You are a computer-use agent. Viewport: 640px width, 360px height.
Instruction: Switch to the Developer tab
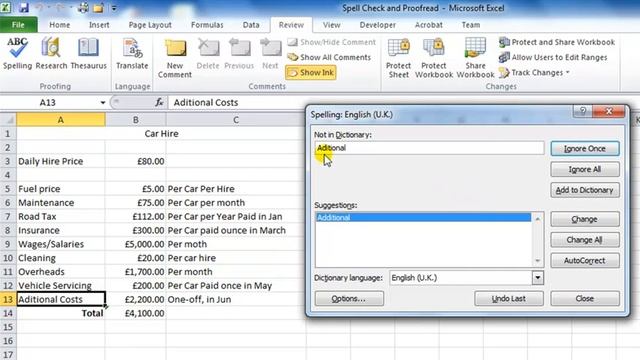pos(377,25)
